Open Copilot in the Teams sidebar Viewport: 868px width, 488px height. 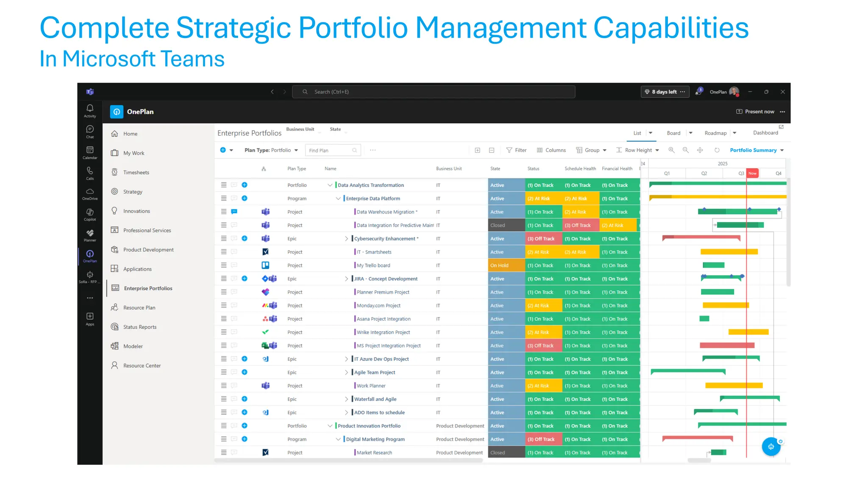pos(90,215)
